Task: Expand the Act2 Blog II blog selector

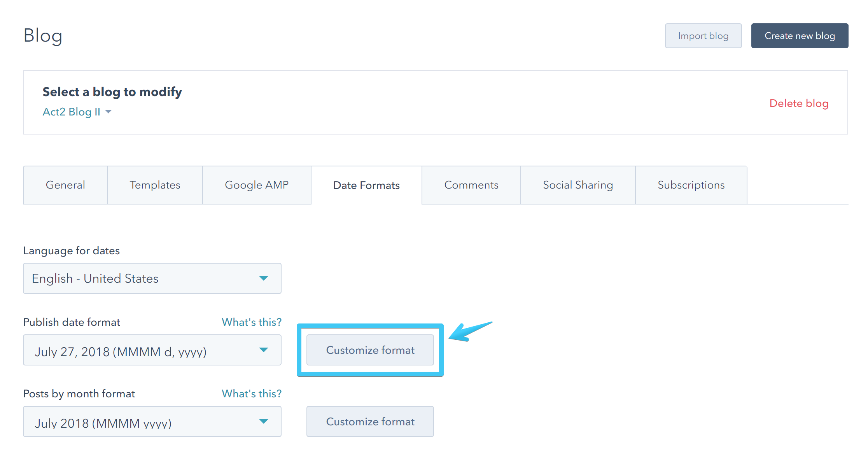Action: click(77, 112)
